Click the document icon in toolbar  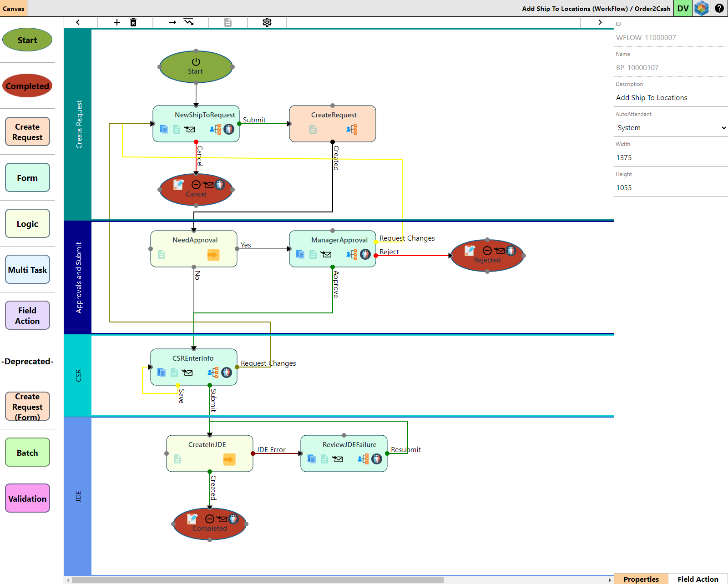pyautogui.click(x=228, y=22)
